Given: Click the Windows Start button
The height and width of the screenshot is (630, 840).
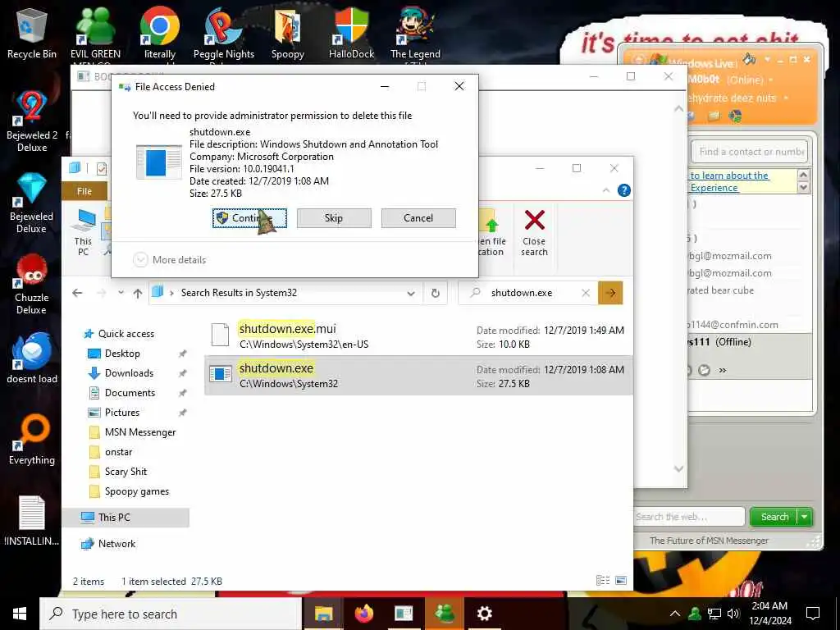Looking at the screenshot, I should [20, 614].
